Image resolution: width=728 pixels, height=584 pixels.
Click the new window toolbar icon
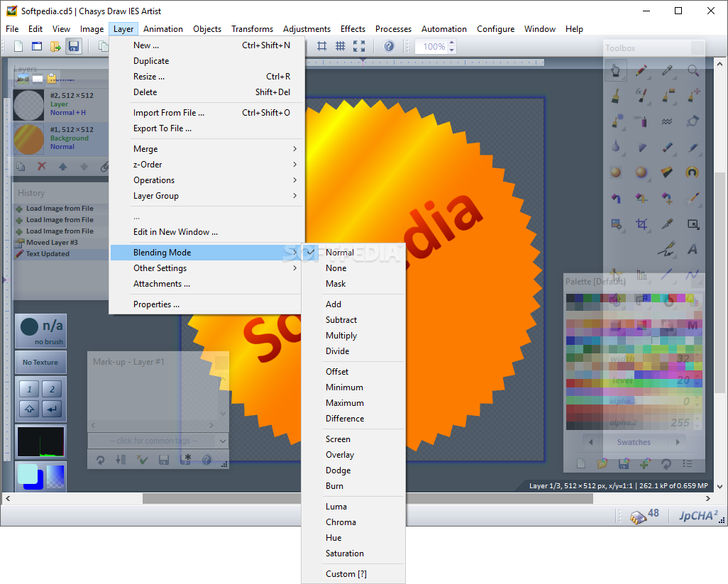click(x=37, y=46)
